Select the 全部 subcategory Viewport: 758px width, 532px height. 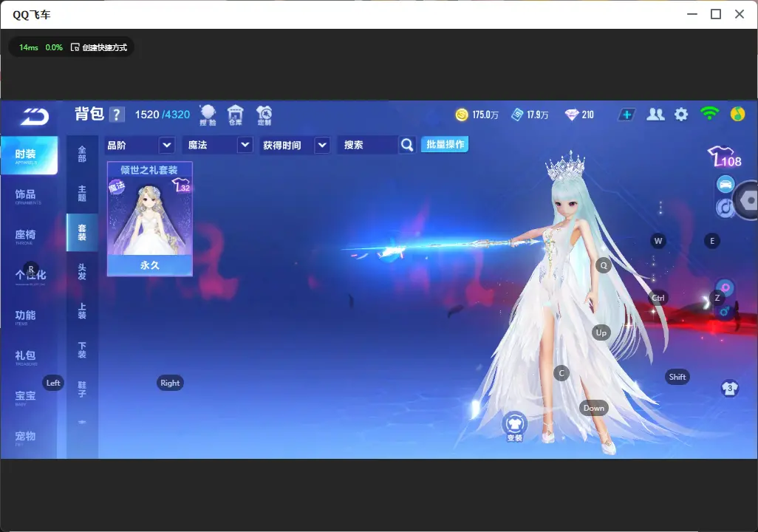[x=82, y=154]
